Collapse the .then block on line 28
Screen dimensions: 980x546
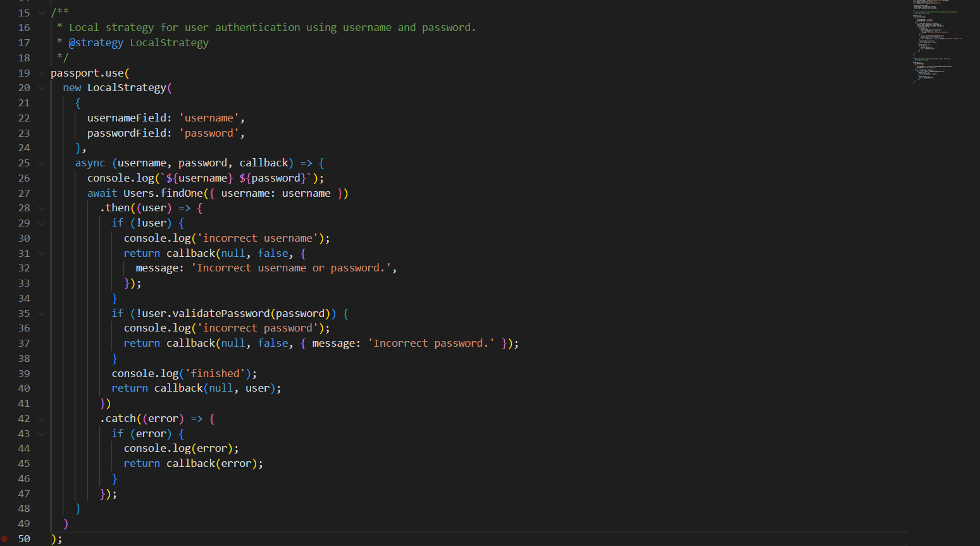[42, 208]
